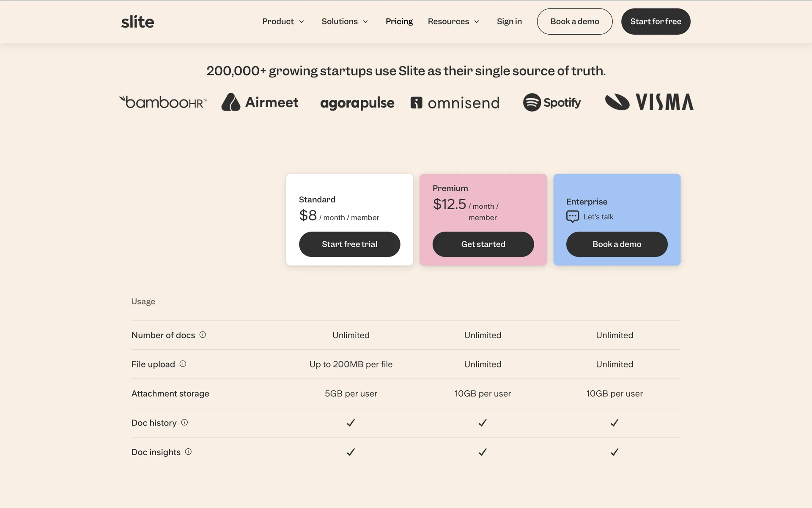Click info icon next to Number of docs
Viewport: 812px width, 508px height.
[x=203, y=335]
